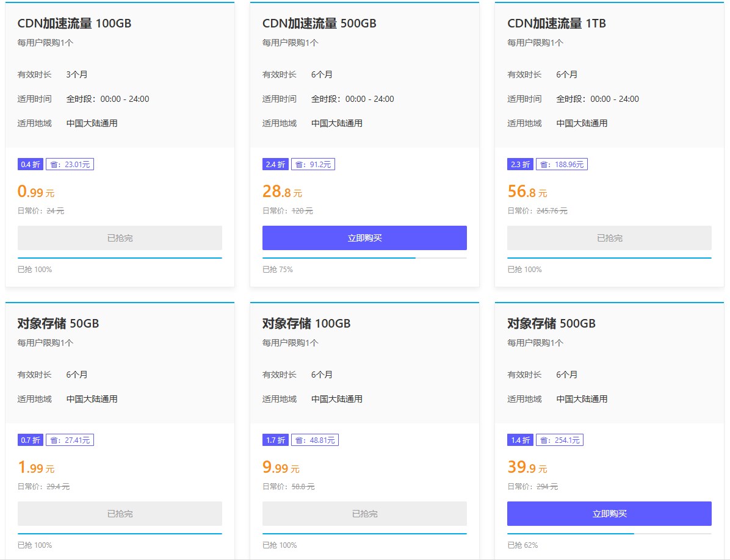The image size is (730, 560).
Task: Click 已抢完 button under 对象存储 100GB
Action: coord(364,514)
